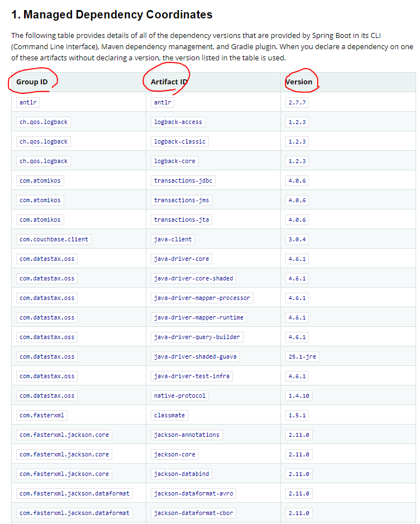Click the jackson-annotations artifact cell
Image resolution: width=420 pixels, height=524 pixels.
187,435
